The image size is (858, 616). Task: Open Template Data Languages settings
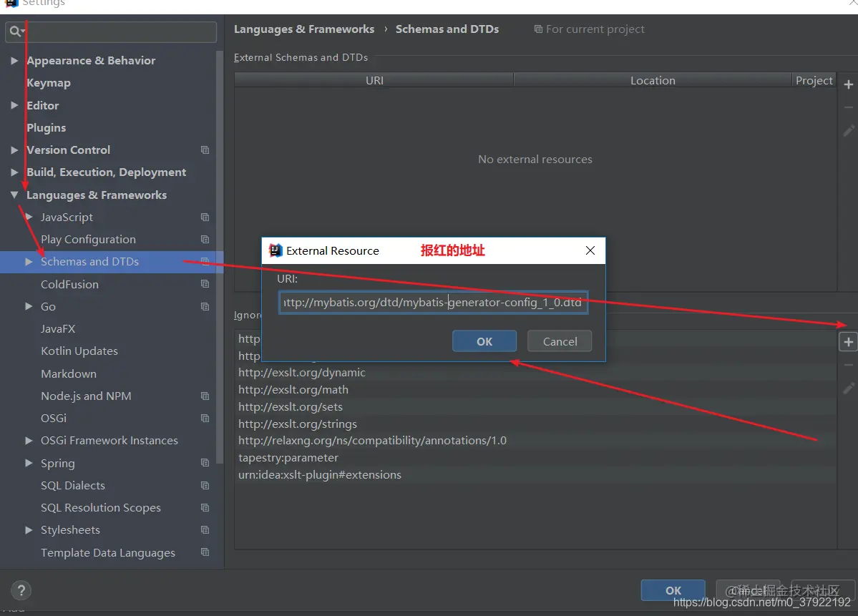click(x=108, y=552)
